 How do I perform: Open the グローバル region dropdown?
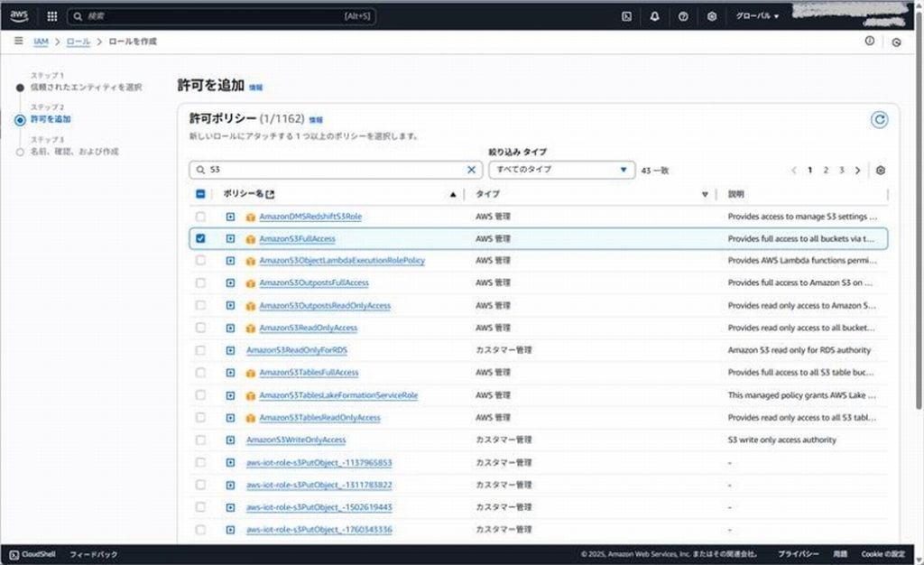756,16
